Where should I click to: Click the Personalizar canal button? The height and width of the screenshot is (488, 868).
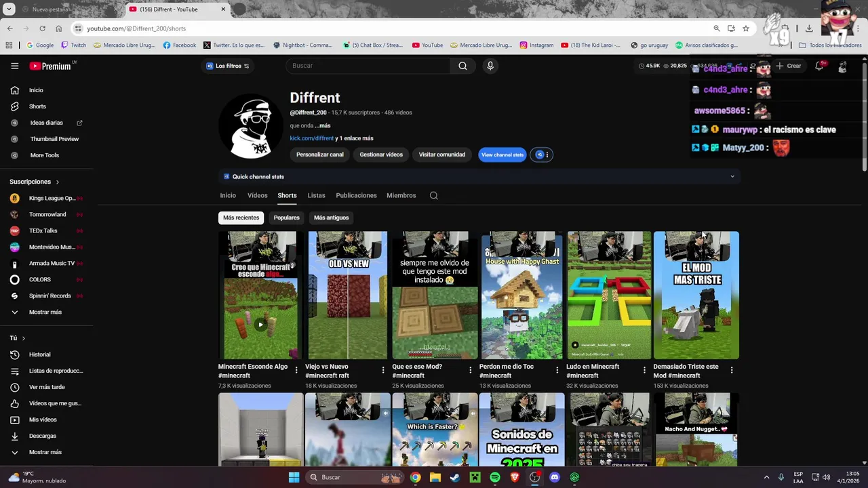pyautogui.click(x=320, y=155)
